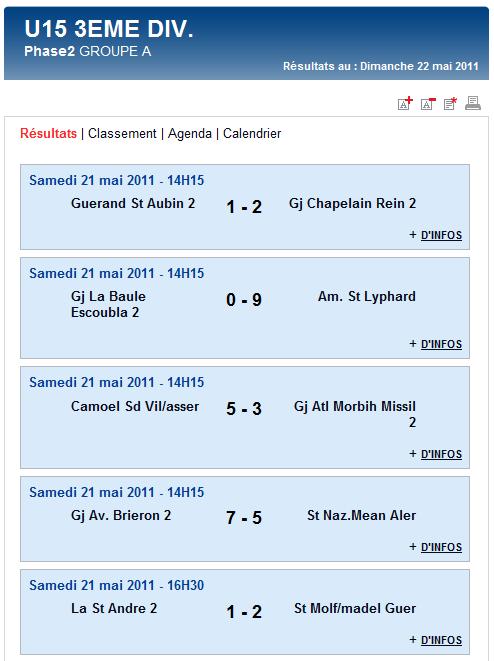
Task: Click the decrease text size icon
Action: 428,103
